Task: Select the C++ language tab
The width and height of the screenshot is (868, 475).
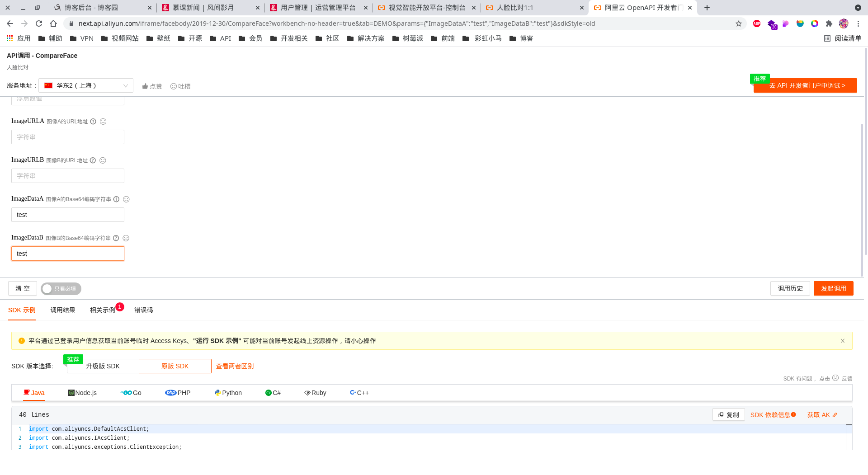Action: [359, 393]
